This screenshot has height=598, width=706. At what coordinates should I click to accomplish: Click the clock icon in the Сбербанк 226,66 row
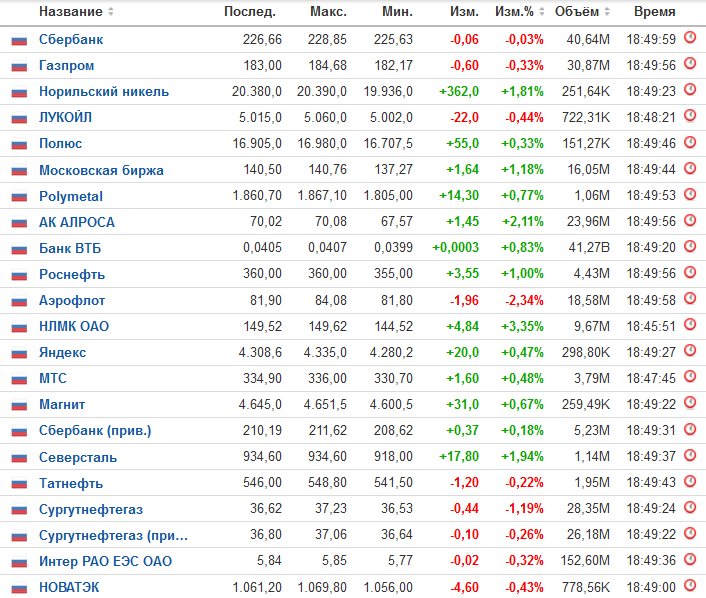coord(690,37)
